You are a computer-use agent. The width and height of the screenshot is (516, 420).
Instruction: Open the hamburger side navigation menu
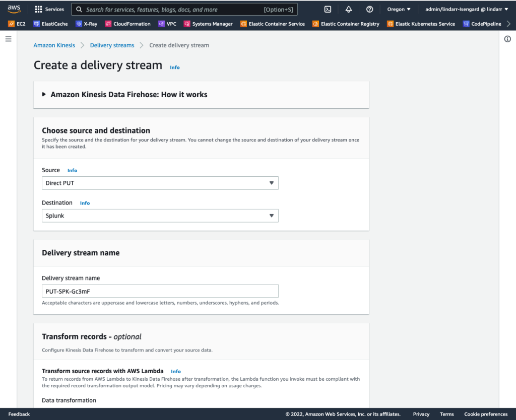[x=9, y=39]
